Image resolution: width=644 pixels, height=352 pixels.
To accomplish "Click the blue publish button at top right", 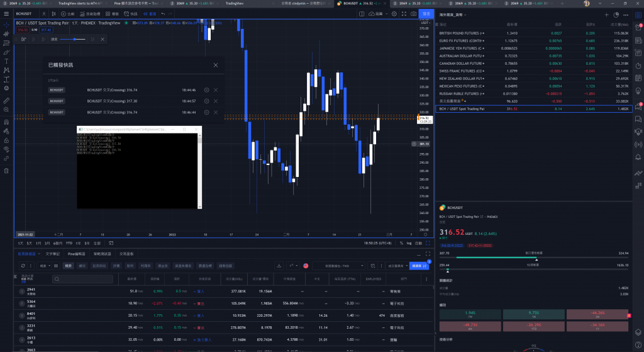I will coord(426,13).
